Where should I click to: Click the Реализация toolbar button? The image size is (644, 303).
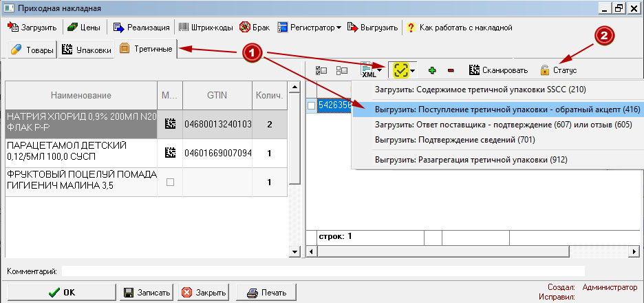(141, 28)
